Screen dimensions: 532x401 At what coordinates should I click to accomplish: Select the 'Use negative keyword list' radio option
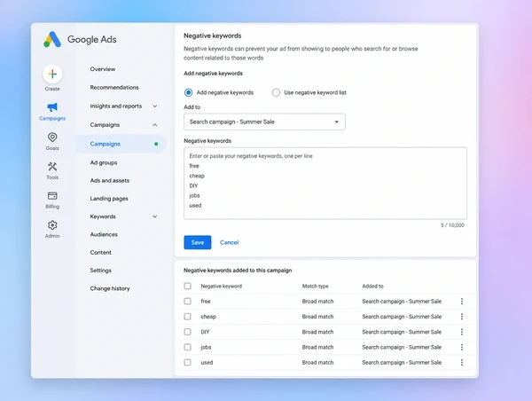pyautogui.click(x=276, y=92)
